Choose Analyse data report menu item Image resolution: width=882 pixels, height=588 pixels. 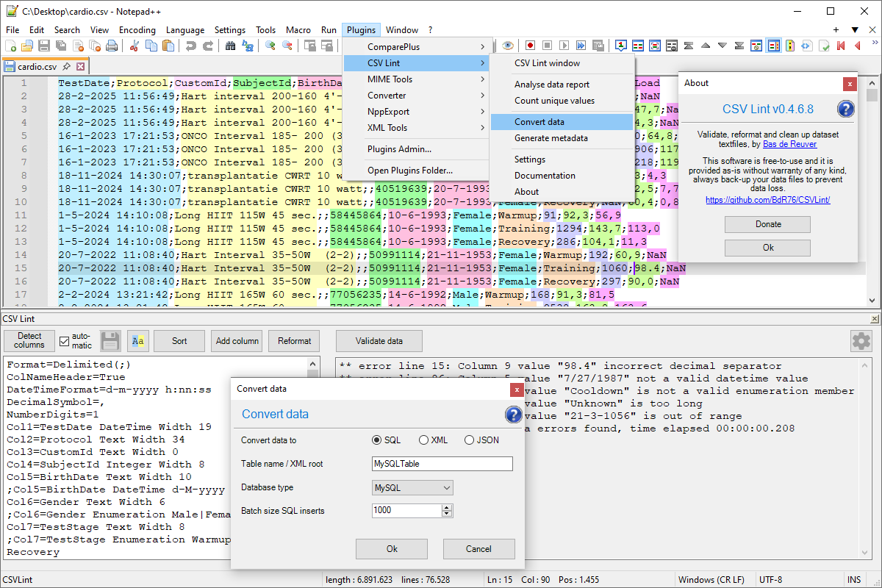coord(562,85)
